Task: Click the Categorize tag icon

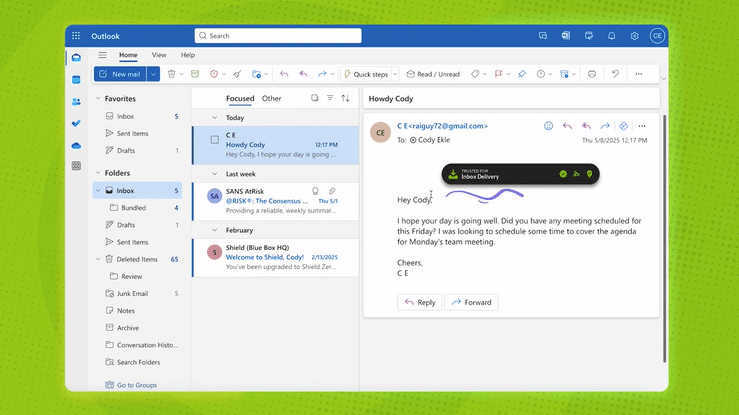Action: tap(475, 74)
